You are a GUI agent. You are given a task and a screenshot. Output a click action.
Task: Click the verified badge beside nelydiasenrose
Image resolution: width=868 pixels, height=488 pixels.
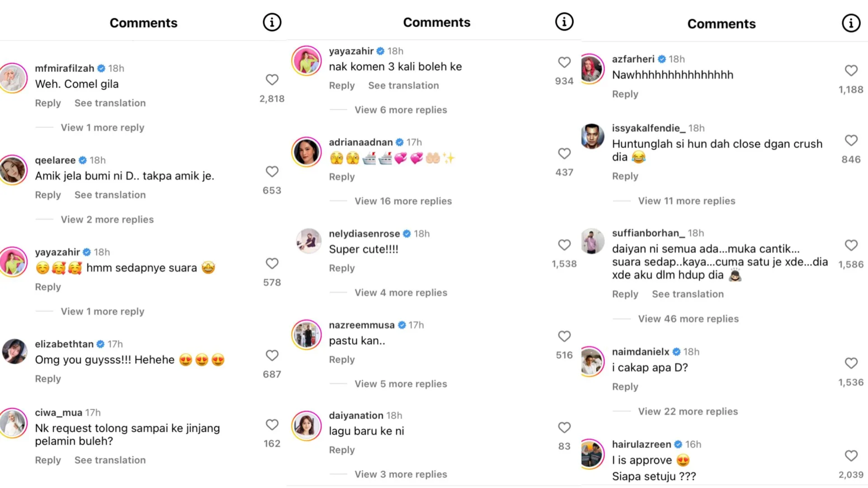click(407, 234)
